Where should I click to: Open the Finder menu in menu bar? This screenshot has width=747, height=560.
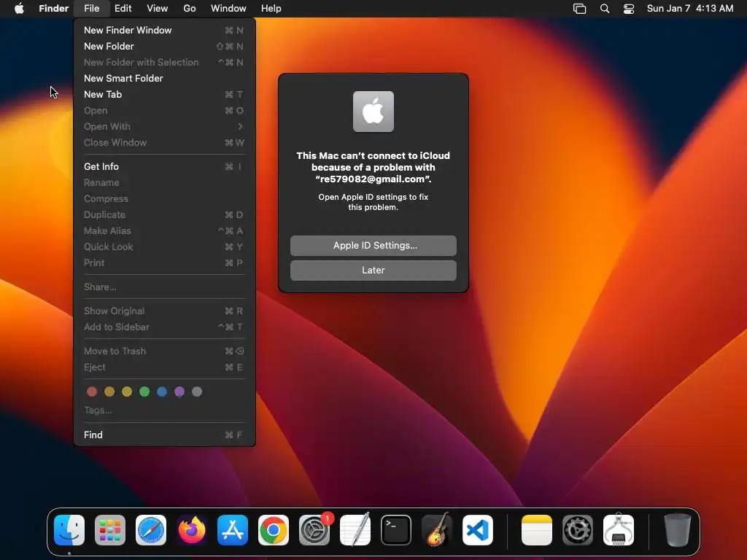coord(54,8)
